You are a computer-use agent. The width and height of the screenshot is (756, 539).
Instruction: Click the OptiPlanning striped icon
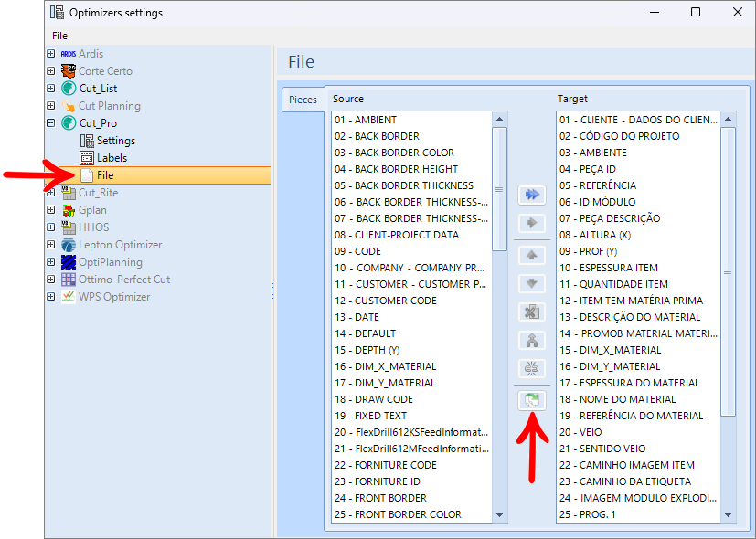click(69, 262)
